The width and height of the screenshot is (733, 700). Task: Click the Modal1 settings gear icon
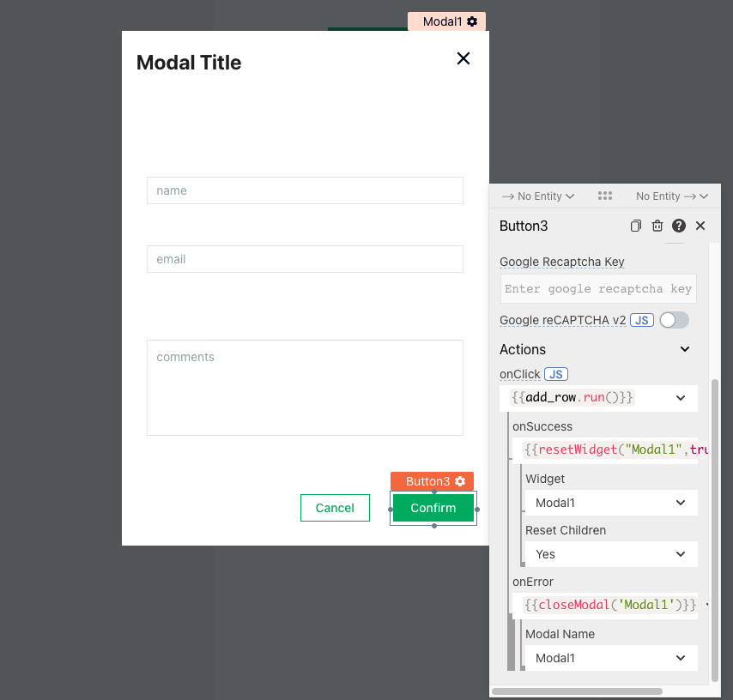click(472, 21)
